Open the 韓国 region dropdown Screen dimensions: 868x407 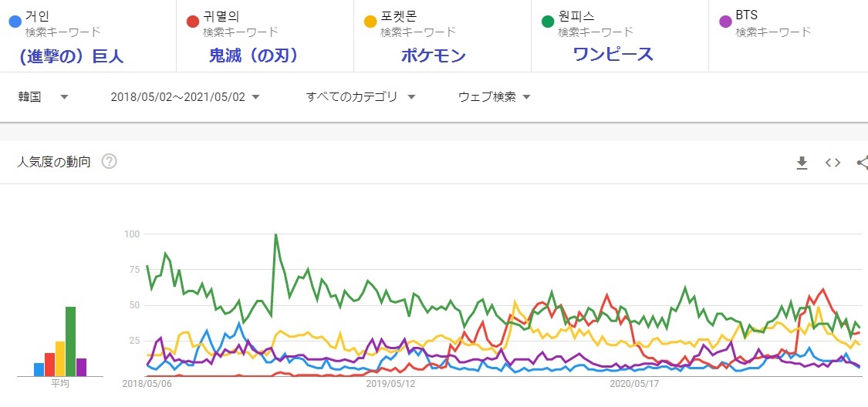tap(43, 97)
